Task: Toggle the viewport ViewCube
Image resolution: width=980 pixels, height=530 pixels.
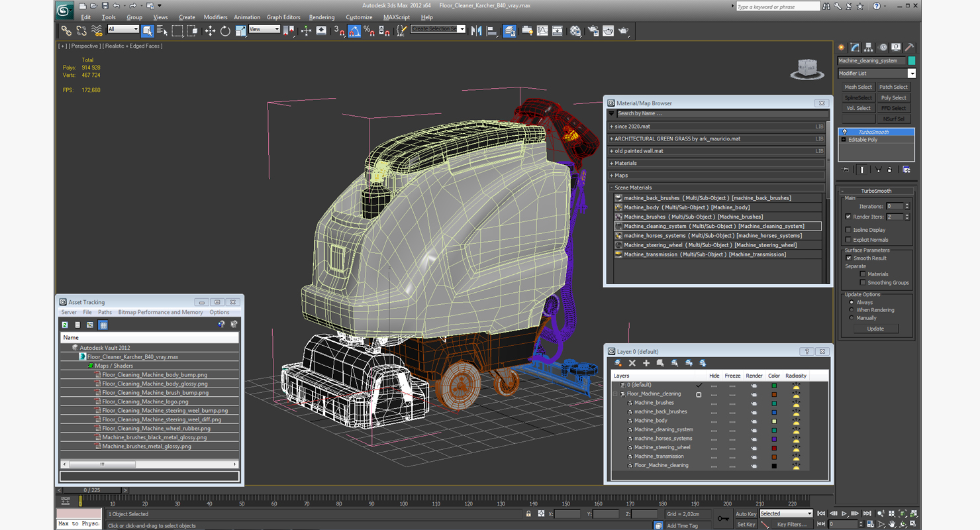Action: tap(807, 70)
